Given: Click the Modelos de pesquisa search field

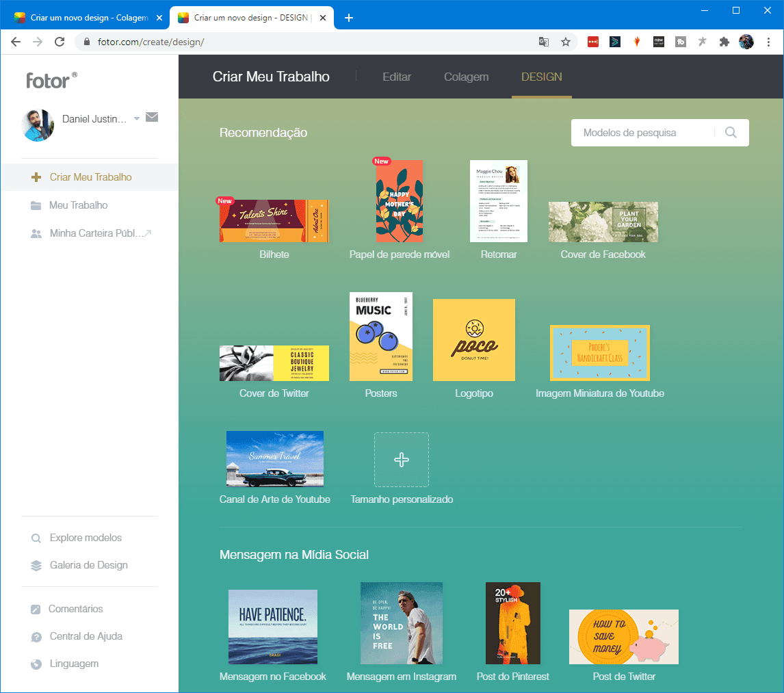Looking at the screenshot, I should (x=642, y=133).
